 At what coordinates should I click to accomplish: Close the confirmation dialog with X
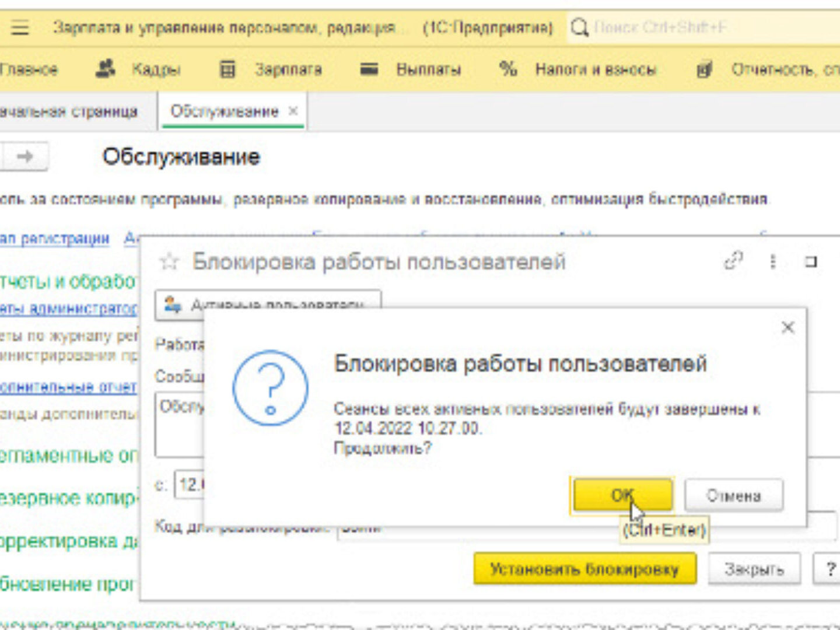[787, 327]
